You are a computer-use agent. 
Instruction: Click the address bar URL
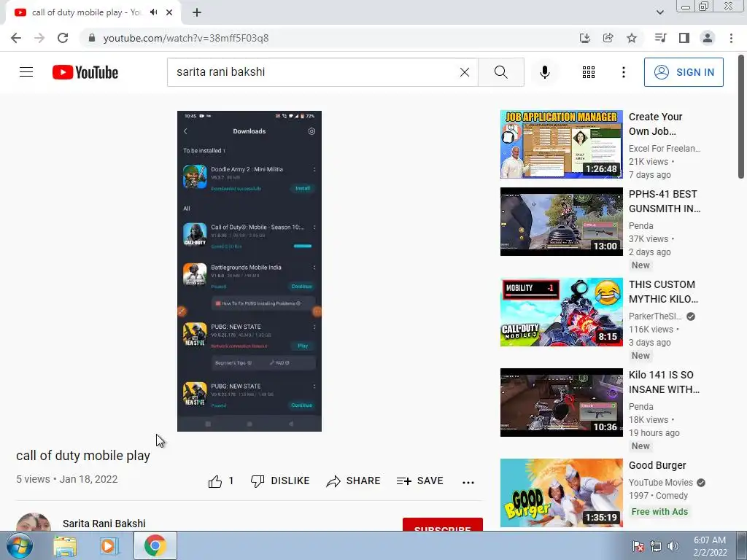[x=186, y=38]
